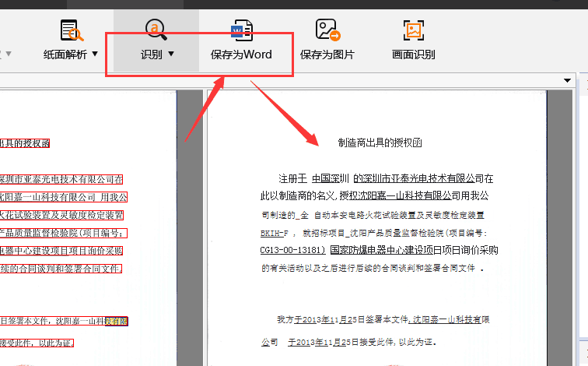Click line 我方于2013年11月25日签署本文件

click(x=383, y=319)
